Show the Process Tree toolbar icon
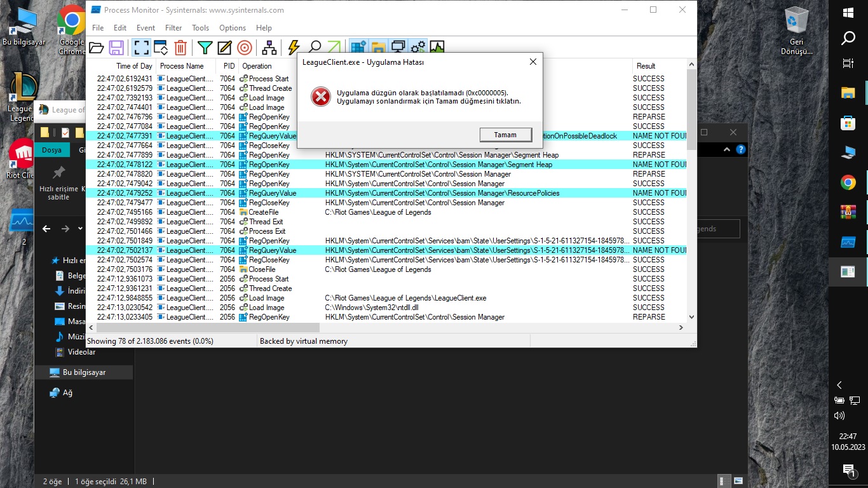This screenshot has width=868, height=488. [269, 48]
